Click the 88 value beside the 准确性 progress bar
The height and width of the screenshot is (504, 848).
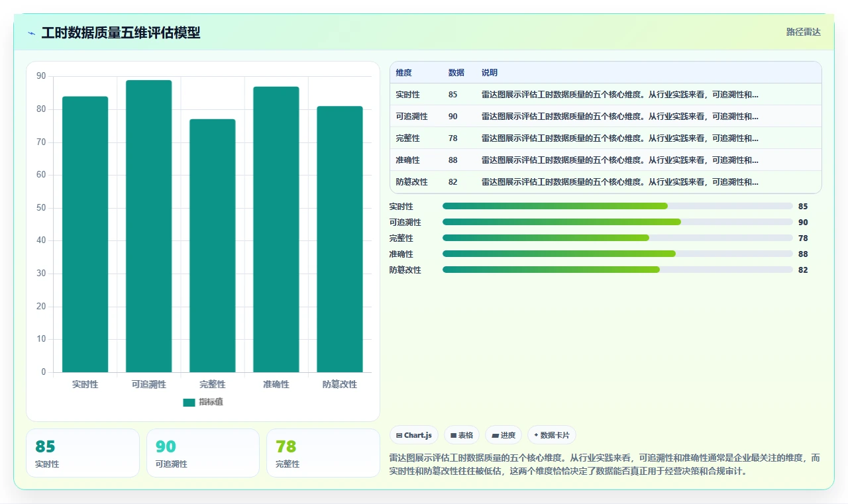pyautogui.click(x=803, y=254)
